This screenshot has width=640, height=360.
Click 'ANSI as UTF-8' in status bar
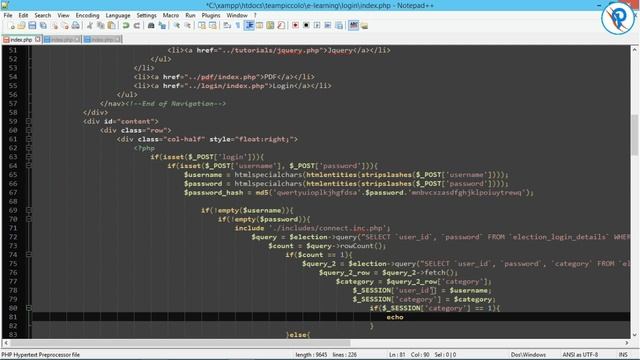(580, 355)
